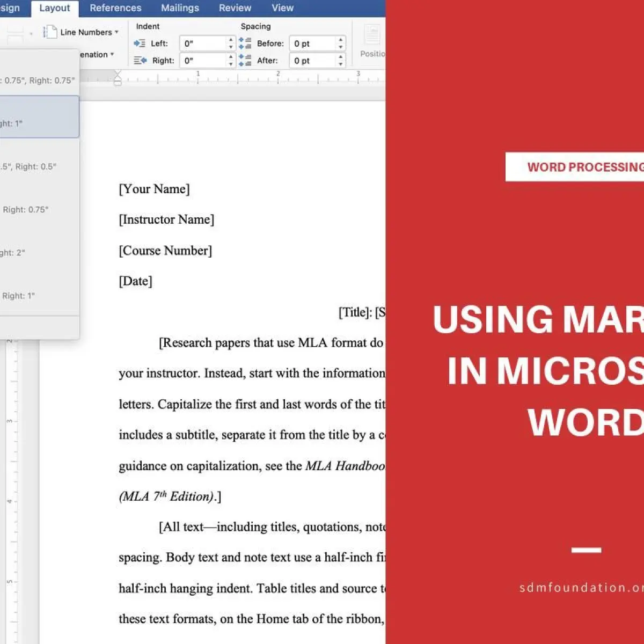Screen dimensions: 644x644
Task: Choose the 0.75" left and right margin preset
Action: click(39, 75)
